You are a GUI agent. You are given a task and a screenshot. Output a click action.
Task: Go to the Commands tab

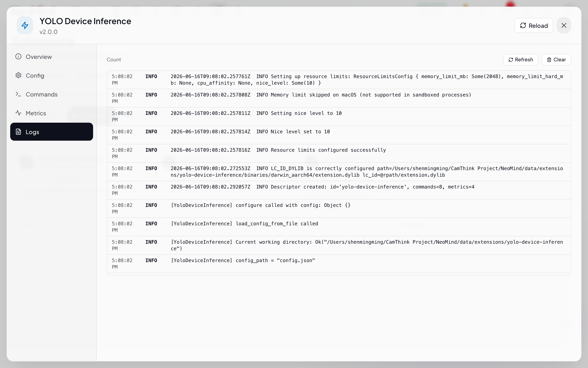[x=51, y=94]
